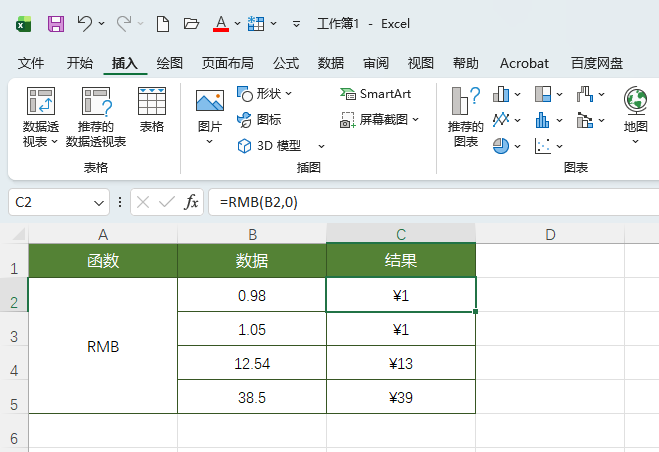Expand the Name Box dropdown showing C2
The image size is (659, 452).
point(99,203)
